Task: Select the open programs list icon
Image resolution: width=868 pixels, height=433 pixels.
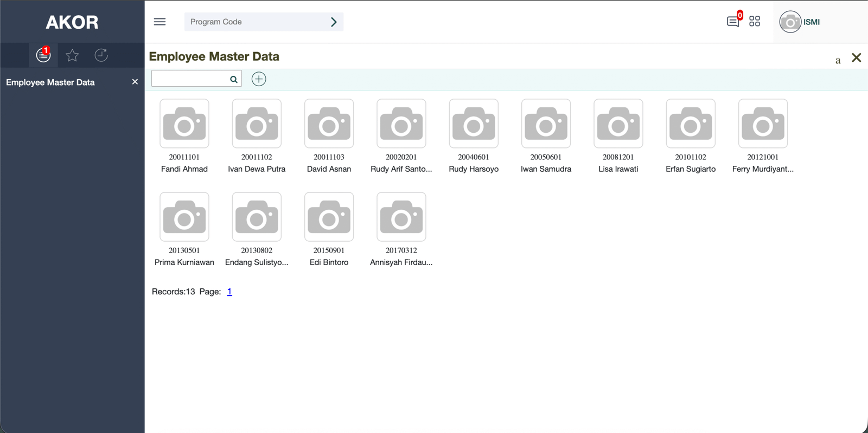Action: (x=43, y=55)
